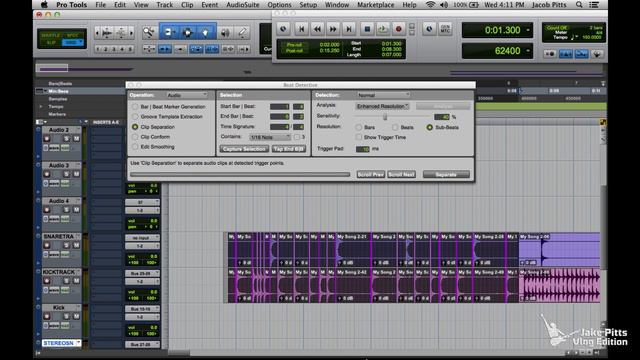
Task: Click the Separate button
Action: pos(446,174)
